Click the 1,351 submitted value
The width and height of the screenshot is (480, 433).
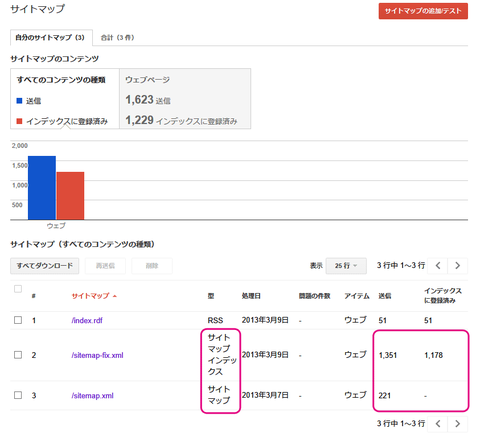(x=388, y=355)
